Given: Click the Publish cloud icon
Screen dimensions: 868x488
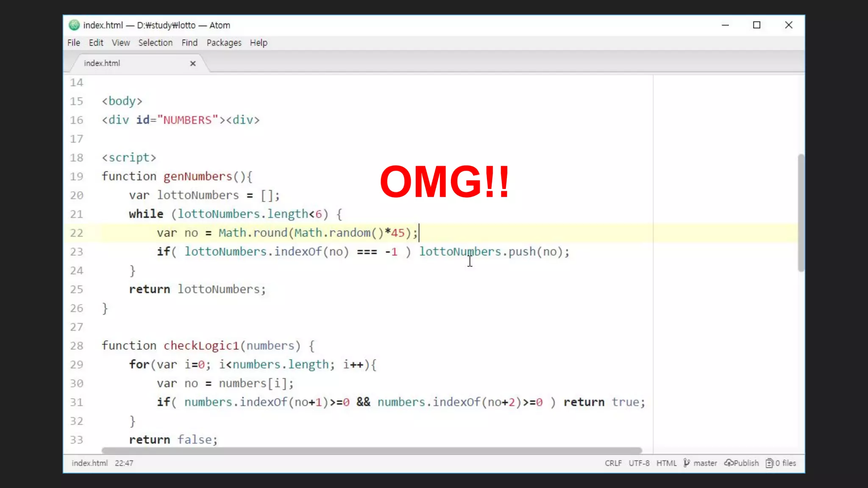Looking at the screenshot, I should [x=729, y=463].
